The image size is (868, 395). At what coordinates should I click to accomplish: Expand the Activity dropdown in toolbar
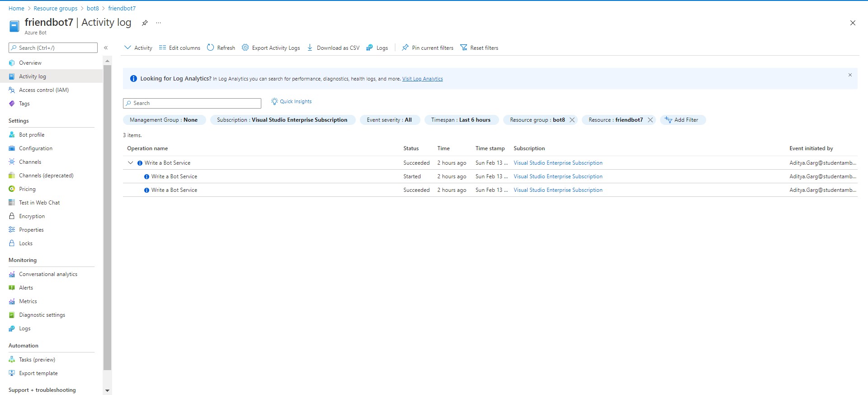[138, 48]
